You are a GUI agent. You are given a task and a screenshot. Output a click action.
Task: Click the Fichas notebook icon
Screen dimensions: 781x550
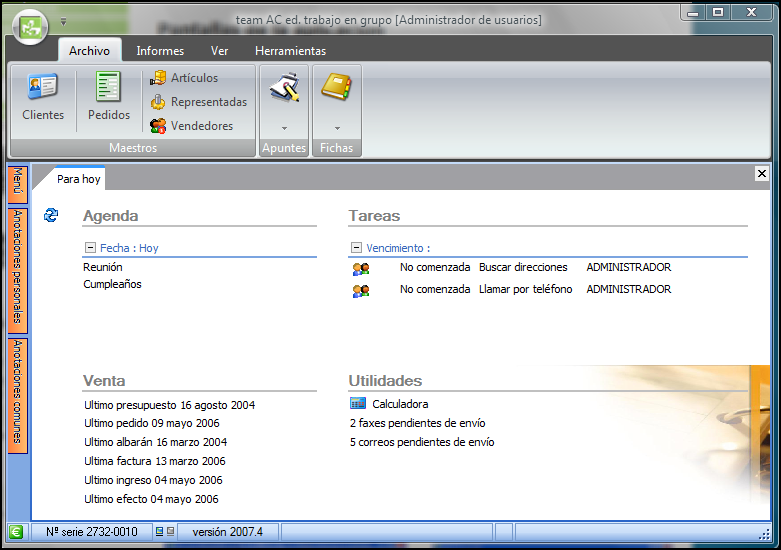coord(337,87)
